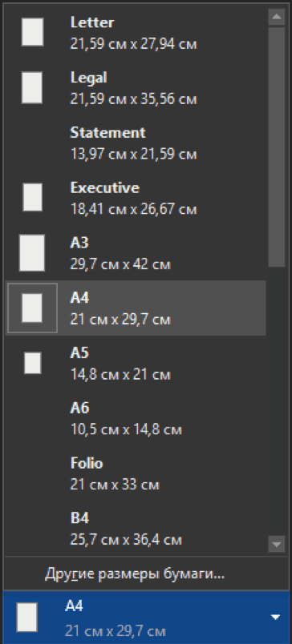Collapse the paper size dropdown arrow
This screenshot has height=644, width=292.
[x=276, y=617]
